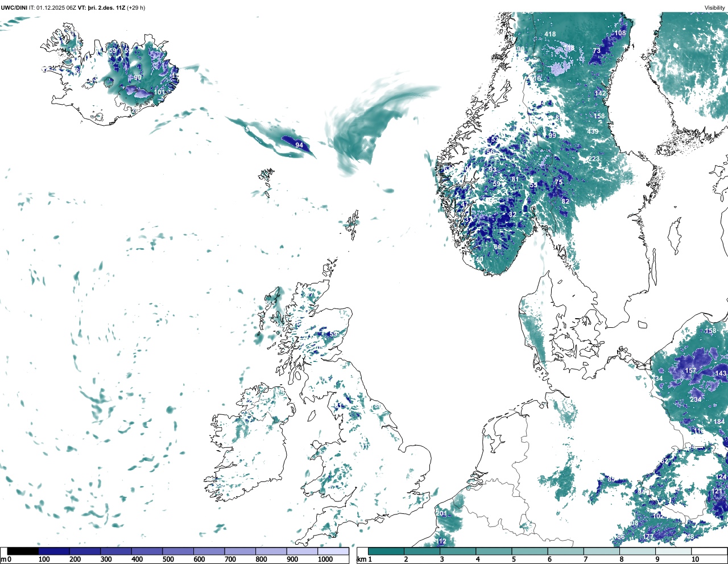The height and width of the screenshot is (564, 728).
Task: Click the '201' visibility value near Belgium coast
Action: [x=441, y=513]
